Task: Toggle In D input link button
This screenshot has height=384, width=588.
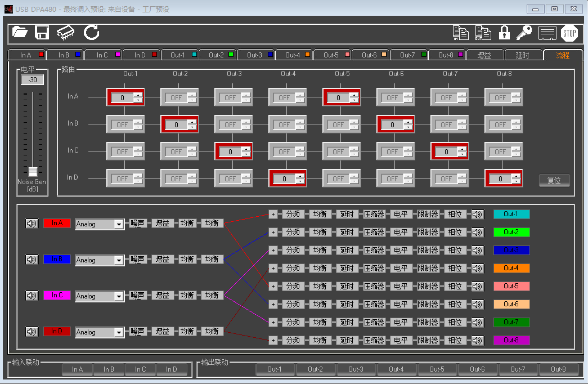Action: 172,369
